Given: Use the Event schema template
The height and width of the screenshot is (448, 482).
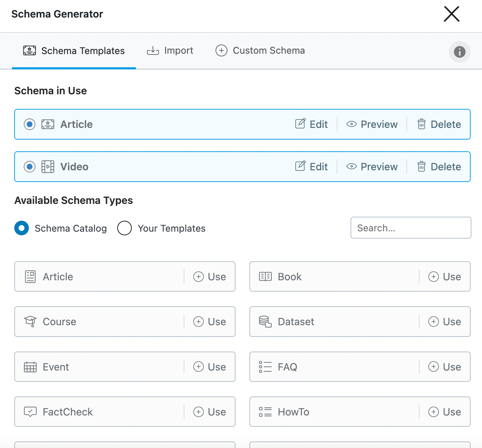Looking at the screenshot, I should coord(210,367).
